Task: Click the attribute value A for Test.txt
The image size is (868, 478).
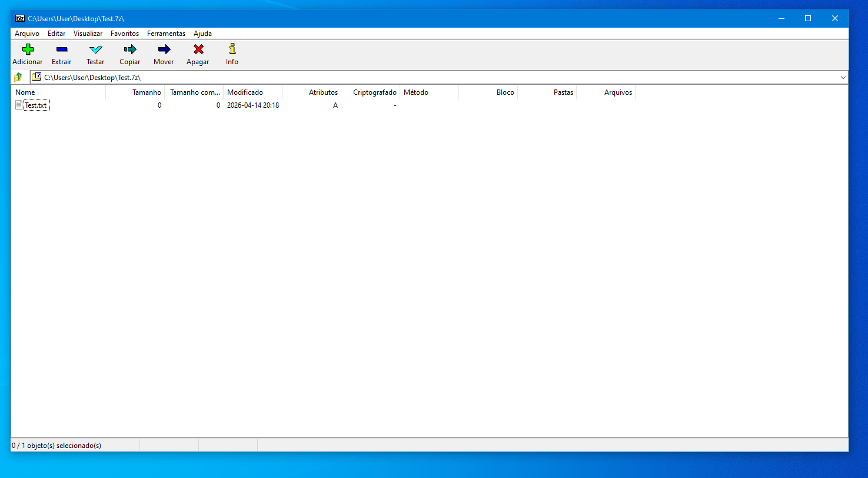Action: click(x=335, y=105)
